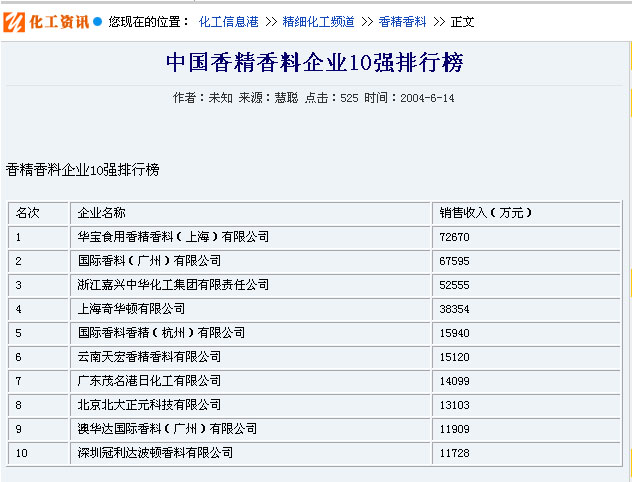
Task: Click the 香精香料企业10强排行榜 subtitle above the table
Action: point(82,170)
